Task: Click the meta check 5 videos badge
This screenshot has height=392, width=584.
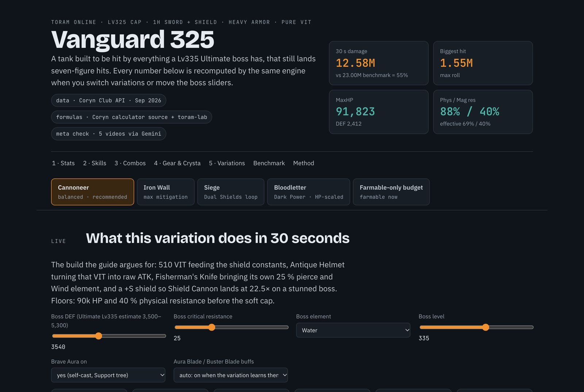Action: click(108, 134)
